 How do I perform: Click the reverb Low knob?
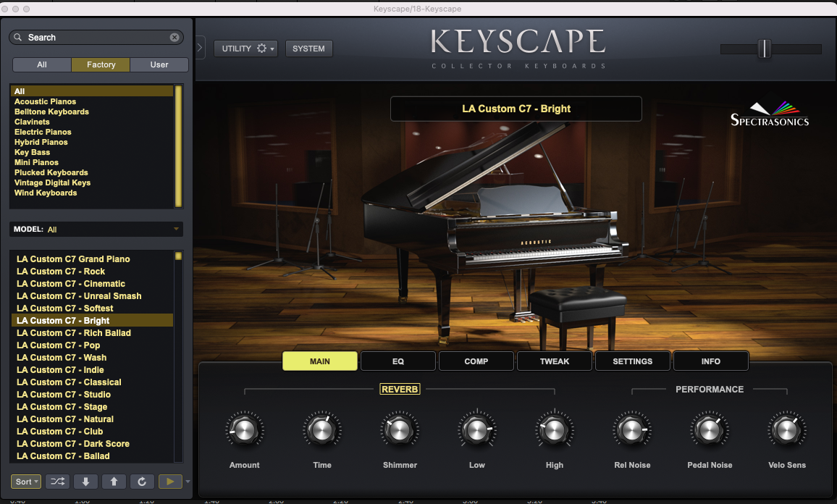476,430
